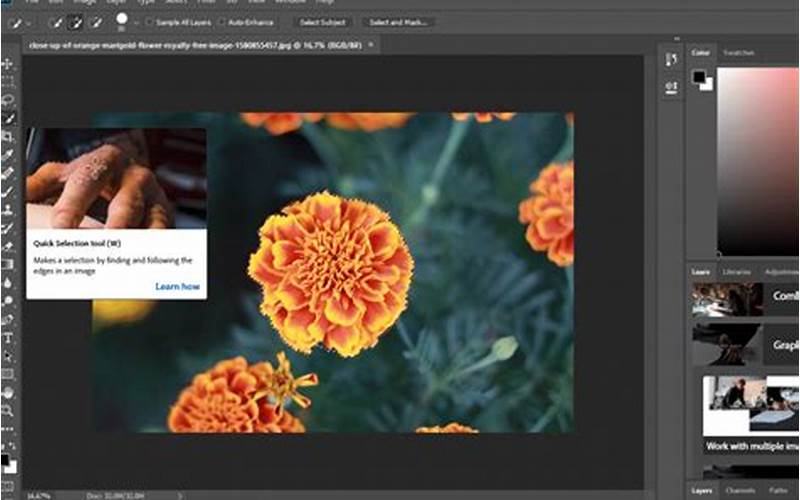Open the brush picker dropdown arrow
This screenshot has height=500, width=800.
click(x=136, y=23)
